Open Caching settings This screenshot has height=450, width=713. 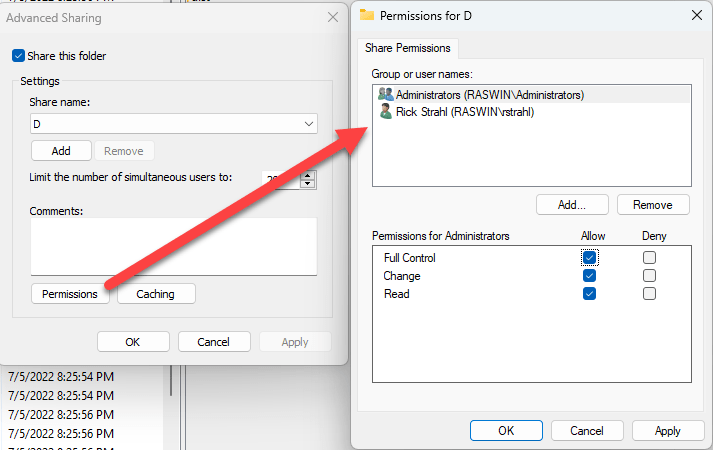click(156, 294)
